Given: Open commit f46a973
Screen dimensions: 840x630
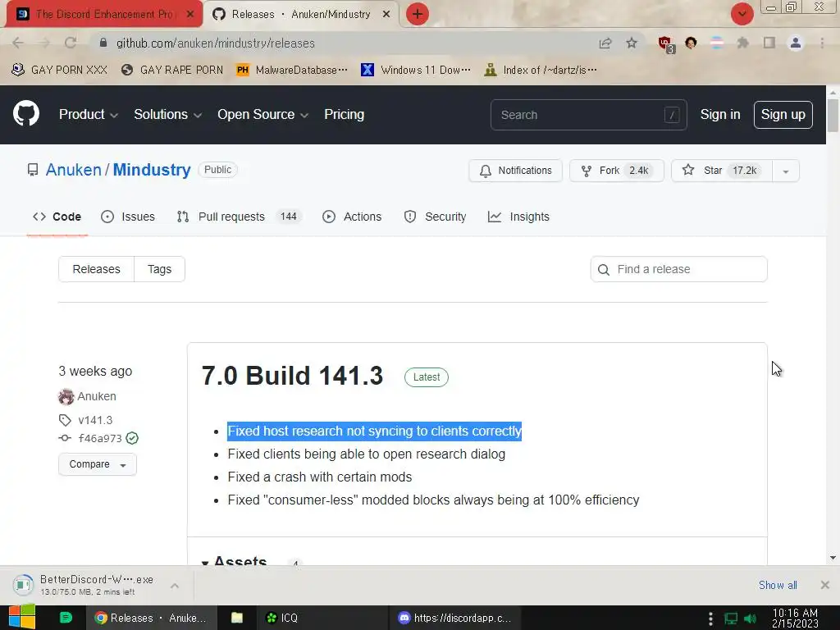Looking at the screenshot, I should [100, 438].
